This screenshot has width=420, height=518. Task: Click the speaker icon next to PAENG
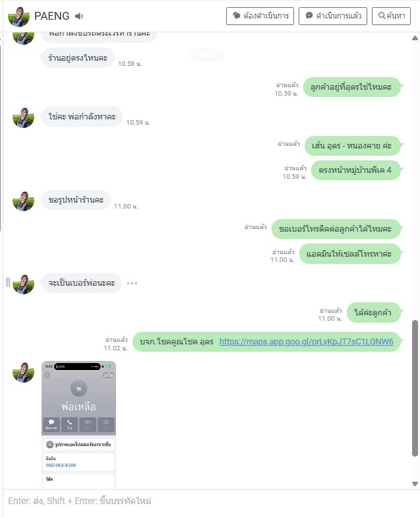point(79,16)
